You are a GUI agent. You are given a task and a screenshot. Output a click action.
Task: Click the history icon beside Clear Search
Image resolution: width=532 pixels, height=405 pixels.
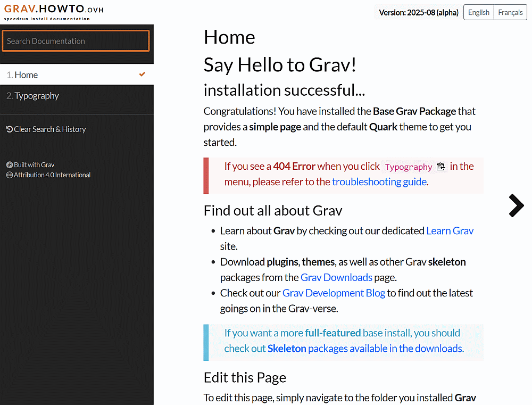point(10,129)
